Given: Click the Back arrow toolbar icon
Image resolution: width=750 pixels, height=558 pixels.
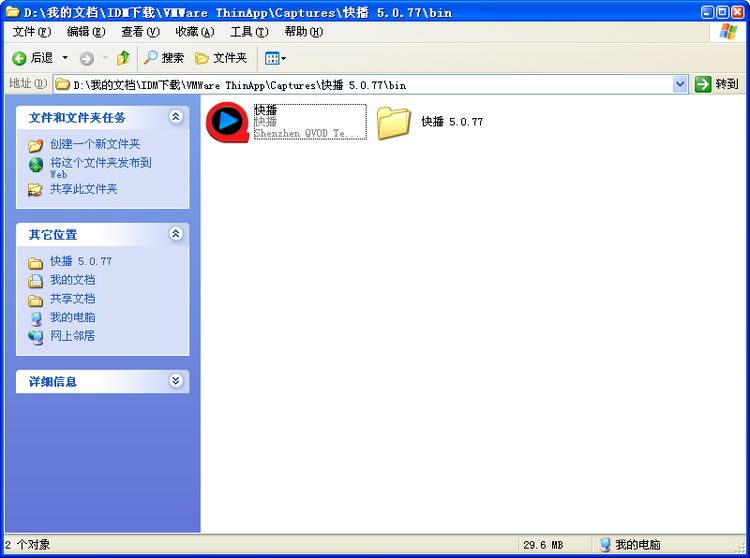Looking at the screenshot, I should (x=19, y=58).
